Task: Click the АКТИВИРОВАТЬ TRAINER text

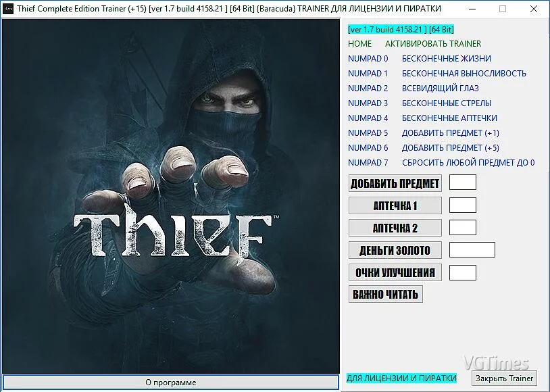Action: [x=433, y=44]
